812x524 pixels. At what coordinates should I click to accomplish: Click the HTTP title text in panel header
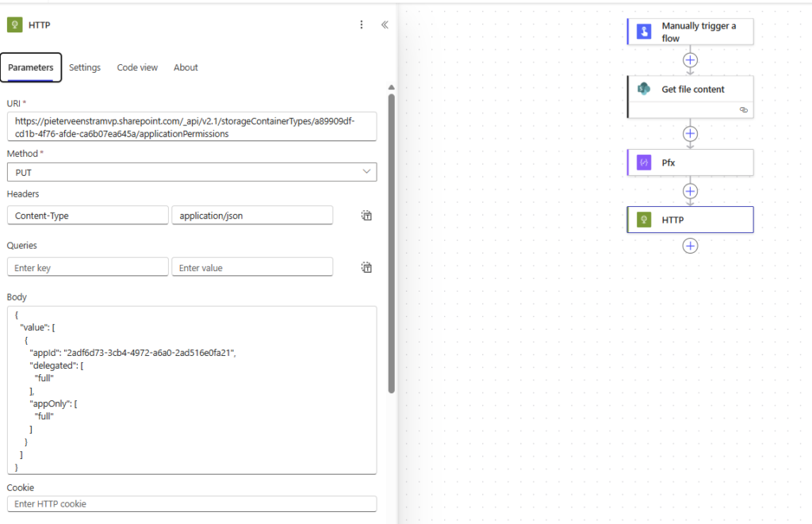[40, 25]
